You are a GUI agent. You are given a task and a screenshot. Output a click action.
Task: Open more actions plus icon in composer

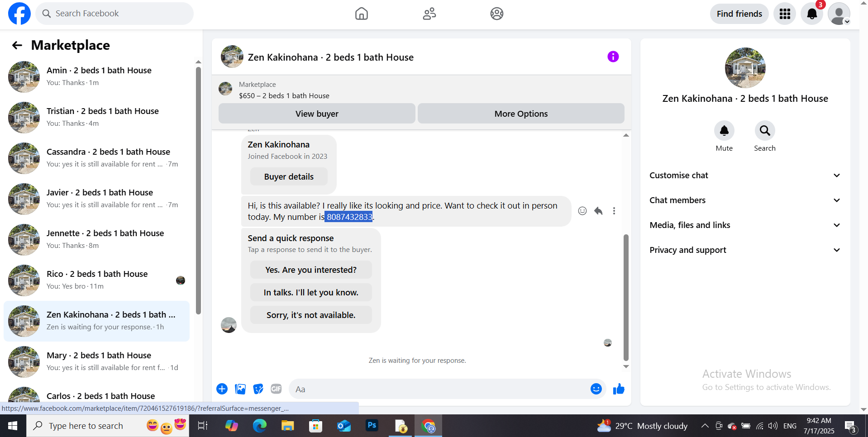[222, 389]
